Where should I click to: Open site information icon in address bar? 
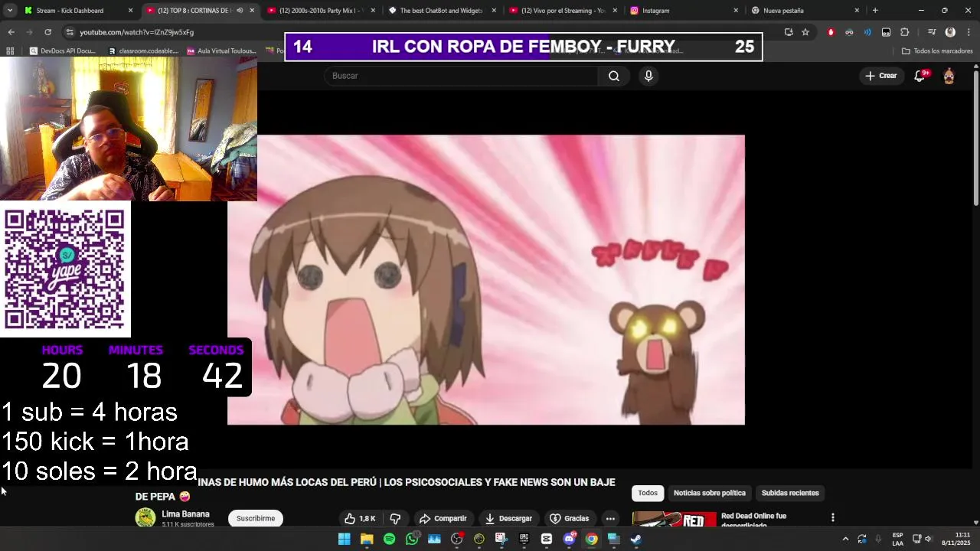[70, 32]
